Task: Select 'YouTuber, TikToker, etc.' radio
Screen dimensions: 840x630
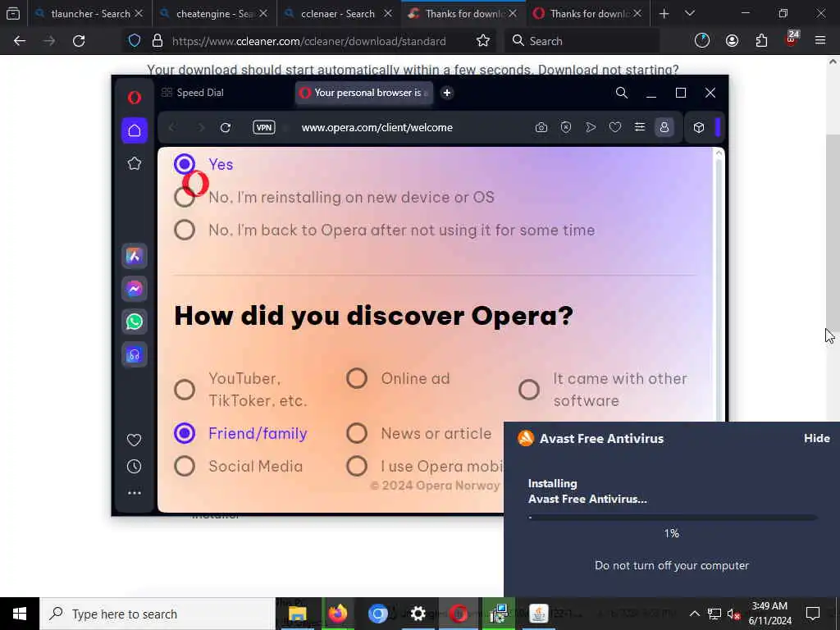Action: tap(185, 390)
